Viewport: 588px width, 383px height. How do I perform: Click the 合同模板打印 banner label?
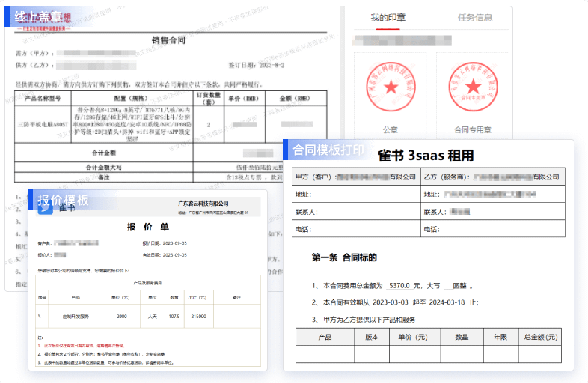328,150
